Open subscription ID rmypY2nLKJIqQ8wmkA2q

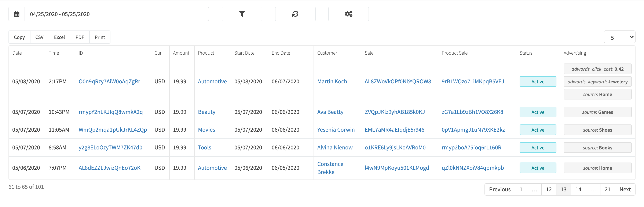pos(110,112)
